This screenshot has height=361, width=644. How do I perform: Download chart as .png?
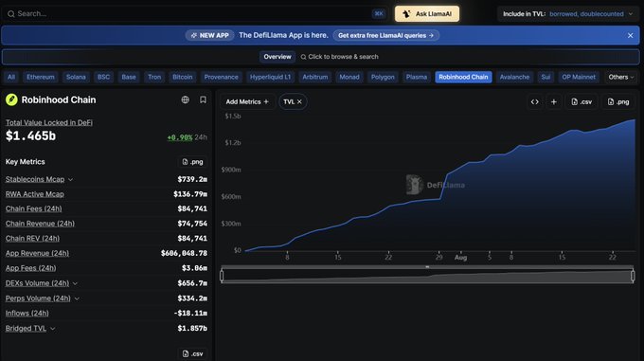[x=618, y=101]
